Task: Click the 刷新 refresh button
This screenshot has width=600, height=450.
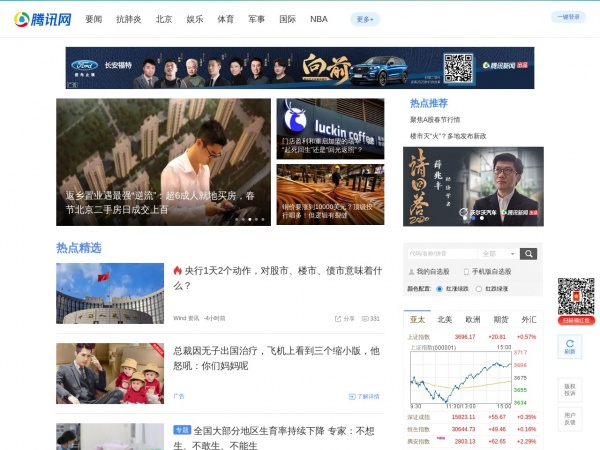Action: point(570,347)
